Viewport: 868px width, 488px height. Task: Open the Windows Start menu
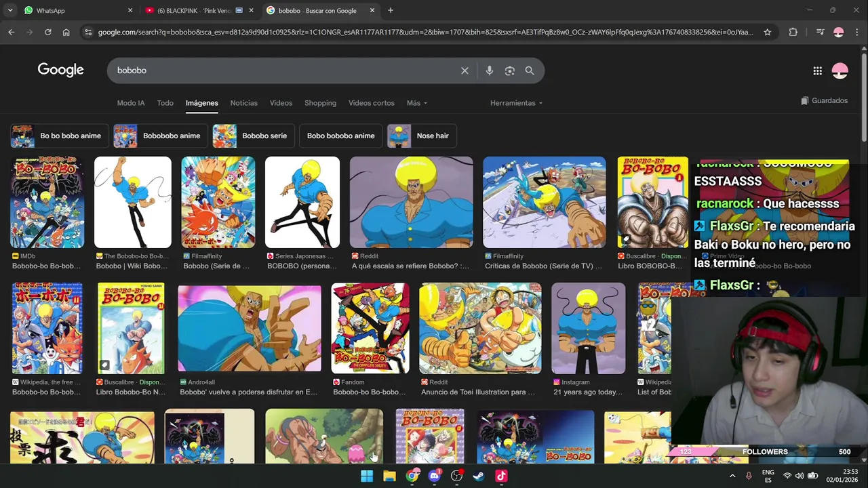point(367,476)
